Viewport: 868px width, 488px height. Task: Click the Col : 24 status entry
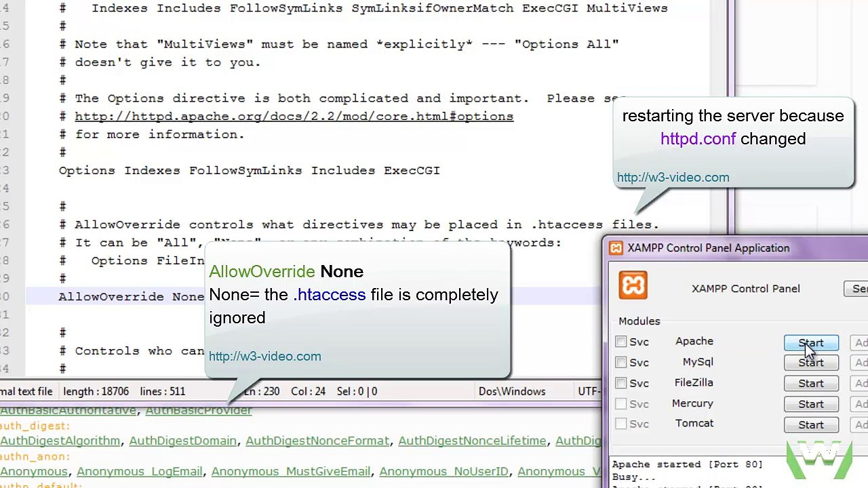click(309, 391)
